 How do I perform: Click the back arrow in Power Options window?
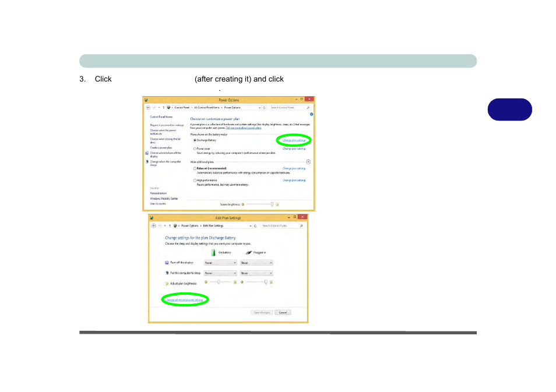click(148, 107)
